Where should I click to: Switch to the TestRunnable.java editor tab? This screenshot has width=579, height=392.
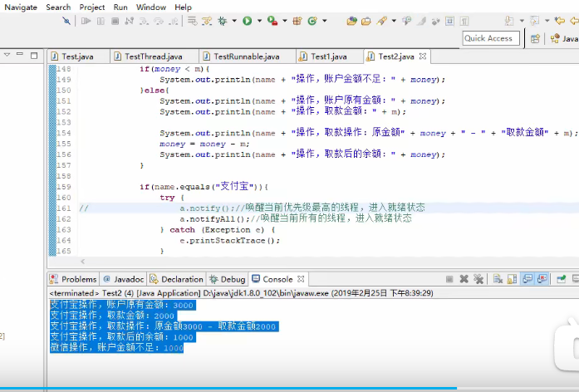[246, 56]
